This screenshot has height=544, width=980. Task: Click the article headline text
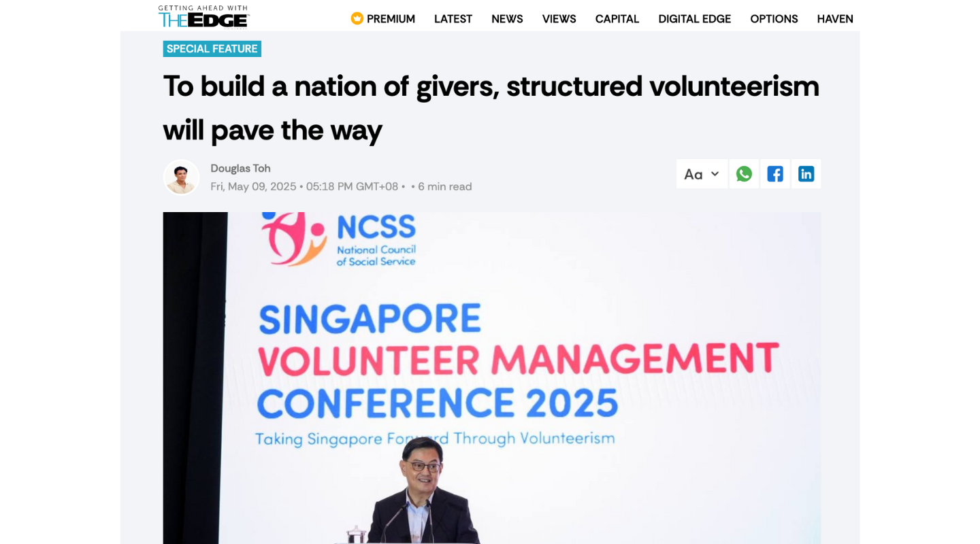click(491, 107)
